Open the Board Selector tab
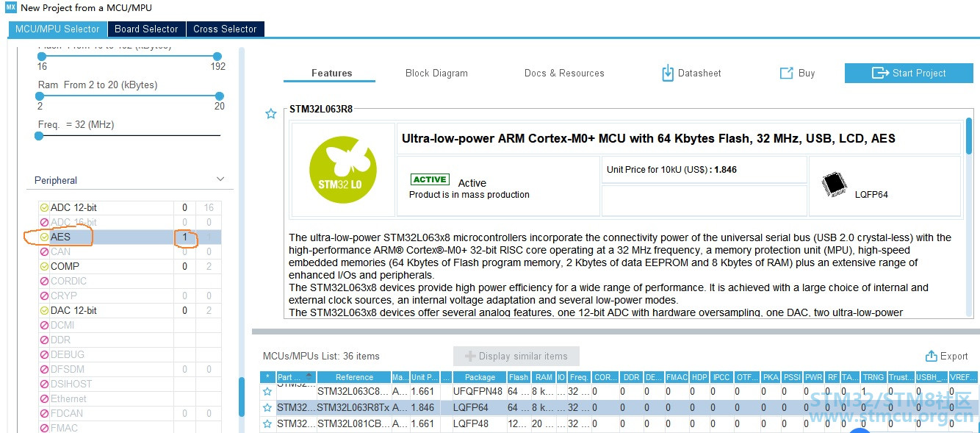Image resolution: width=980 pixels, height=433 pixels. coord(146,29)
